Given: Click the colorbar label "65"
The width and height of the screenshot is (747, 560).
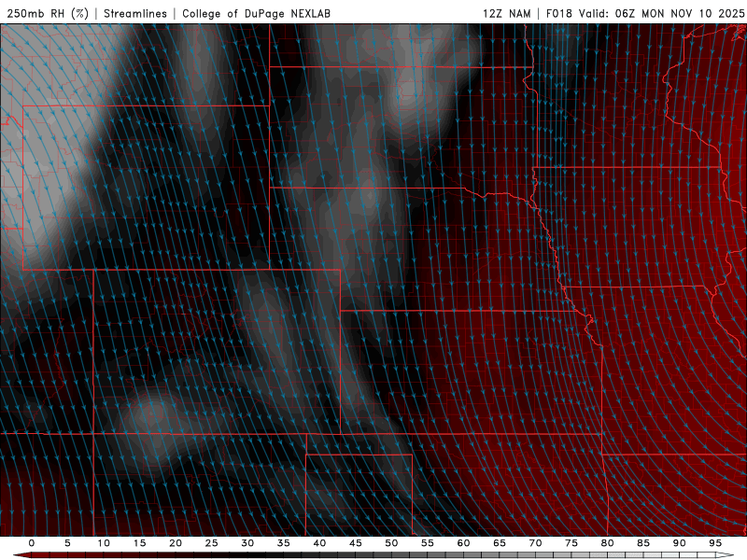Looking at the screenshot, I should click(x=500, y=543).
